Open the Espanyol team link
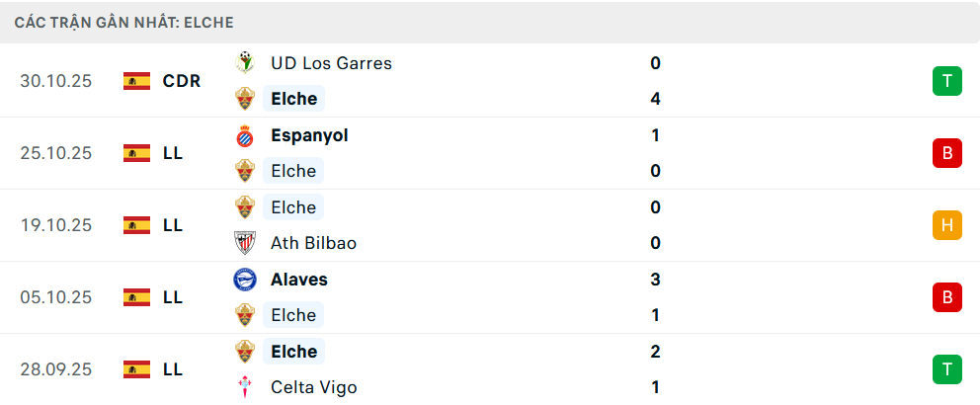This screenshot has width=980, height=405. [309, 135]
